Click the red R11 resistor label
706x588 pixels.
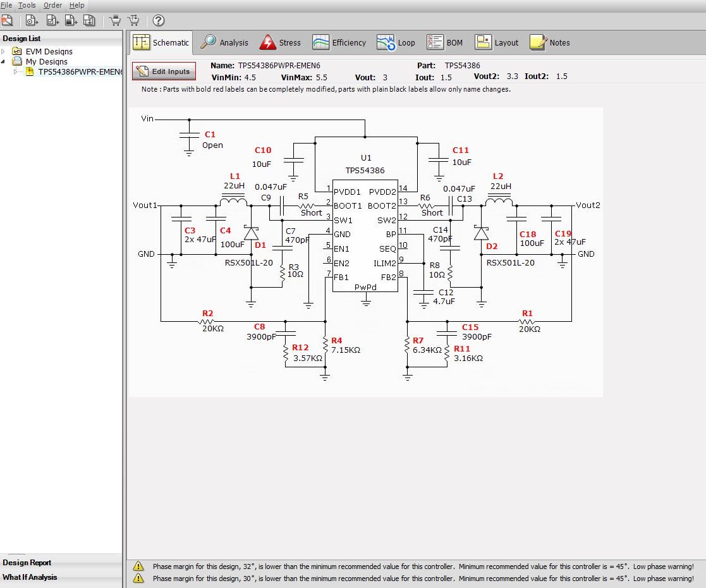(462, 349)
